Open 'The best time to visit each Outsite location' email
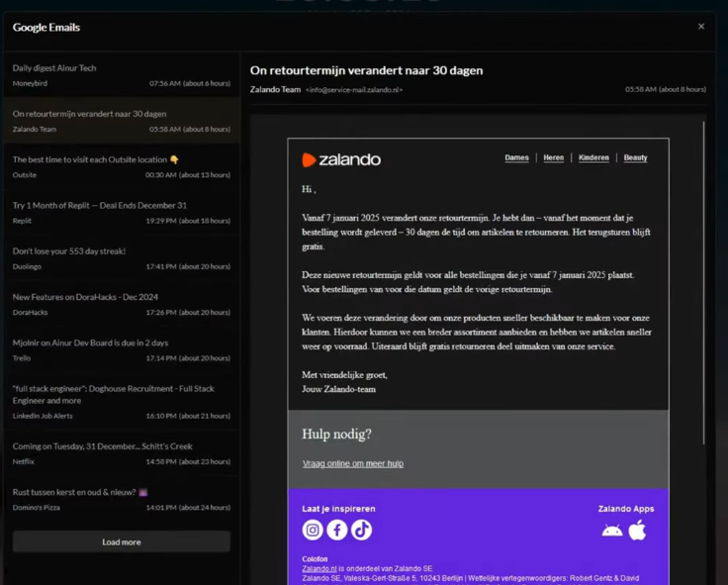Screen dimensions: 728x585 (122, 166)
